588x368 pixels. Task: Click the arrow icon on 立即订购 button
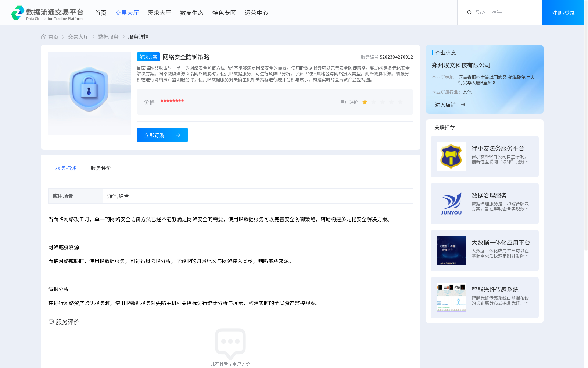coord(178,135)
